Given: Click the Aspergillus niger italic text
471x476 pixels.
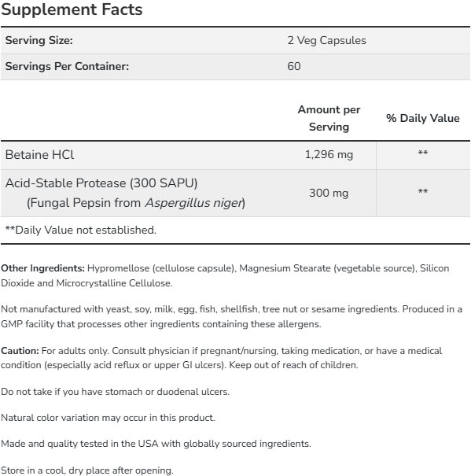Looking at the screenshot, I should (x=194, y=203).
